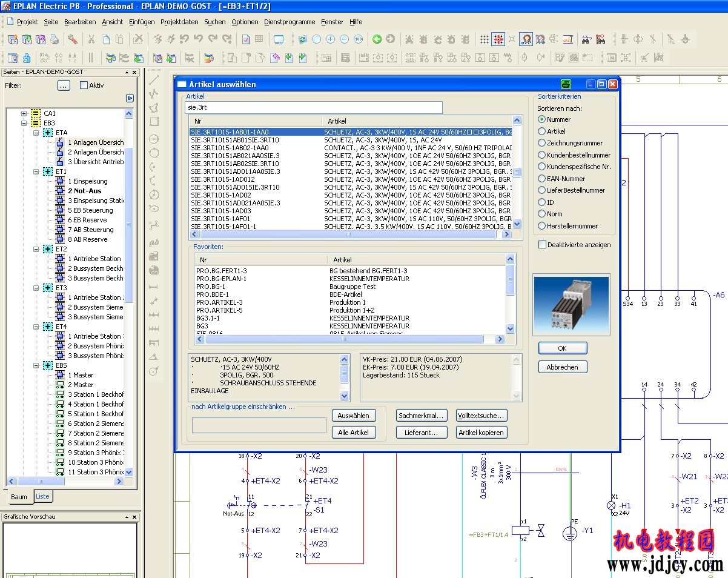Collapse the ET4 tree node
The height and width of the screenshot is (578, 728).
click(36, 327)
